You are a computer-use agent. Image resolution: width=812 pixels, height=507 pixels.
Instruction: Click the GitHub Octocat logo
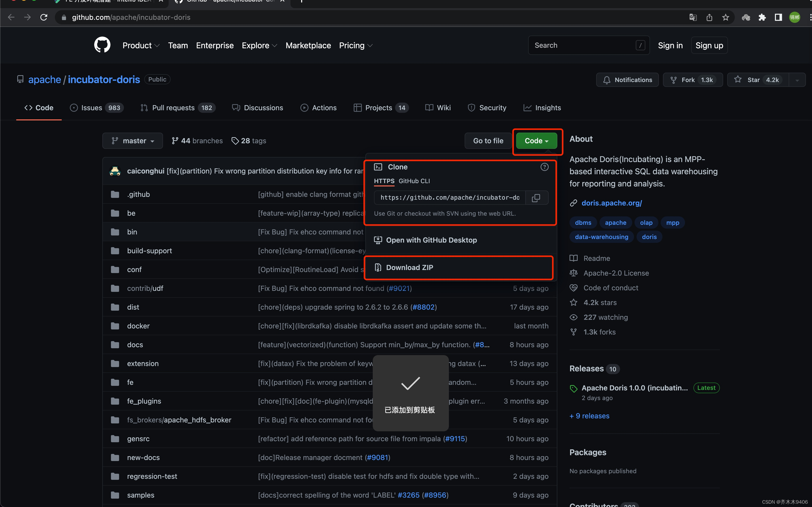click(x=102, y=45)
